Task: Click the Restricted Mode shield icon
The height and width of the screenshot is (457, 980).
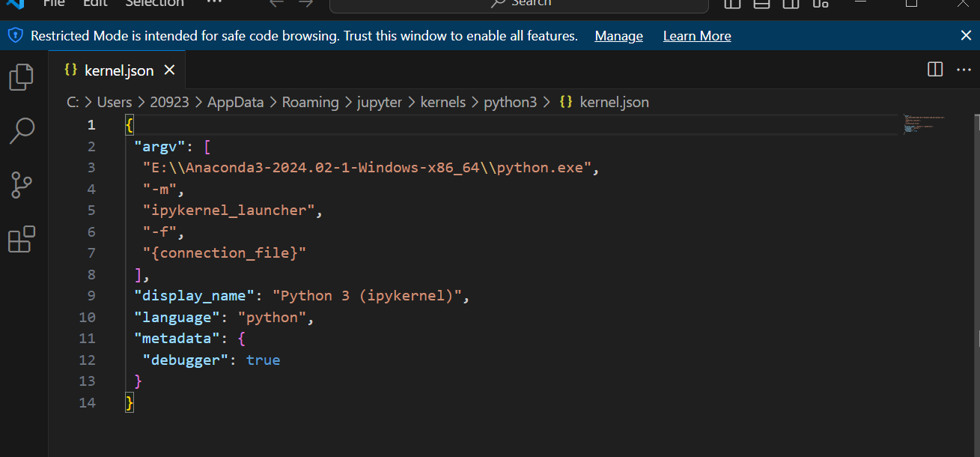Action: point(15,34)
